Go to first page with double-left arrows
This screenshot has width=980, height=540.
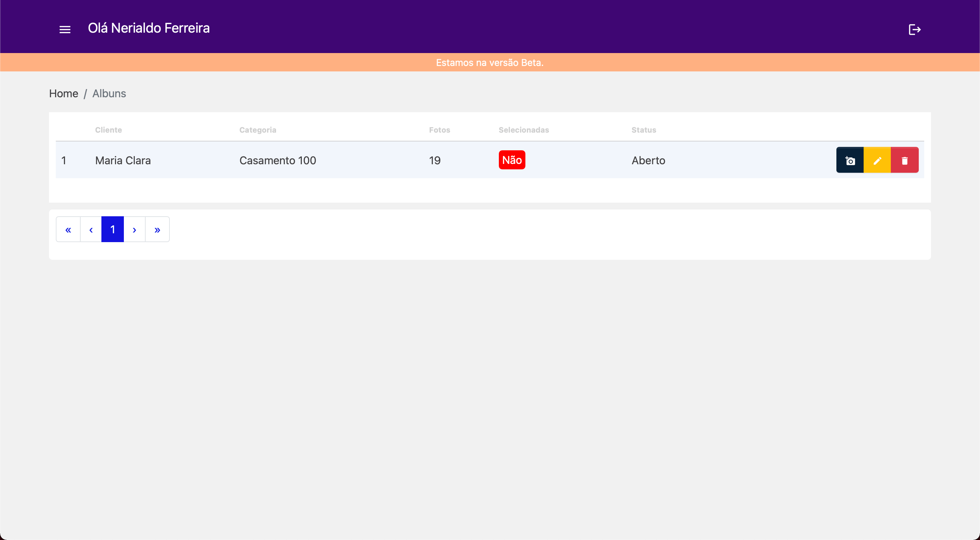point(68,229)
